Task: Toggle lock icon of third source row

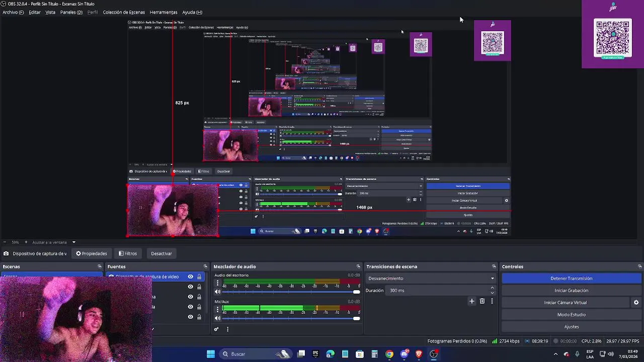Action: click(199, 297)
